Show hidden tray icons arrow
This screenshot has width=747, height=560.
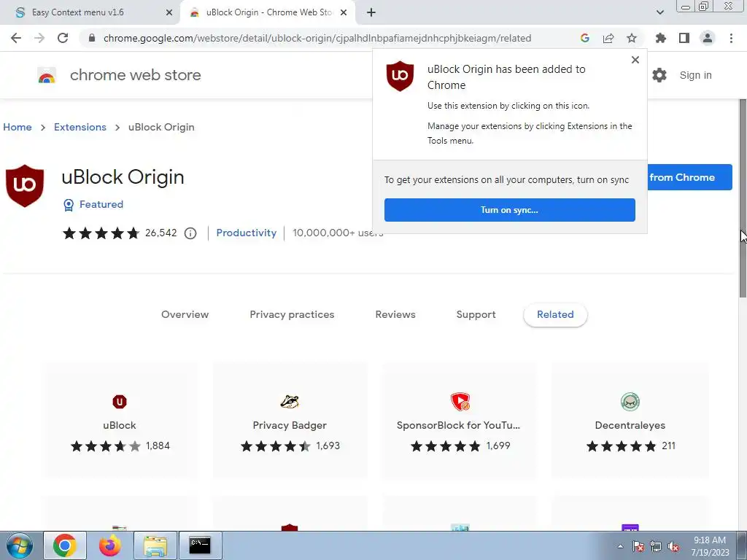click(620, 547)
